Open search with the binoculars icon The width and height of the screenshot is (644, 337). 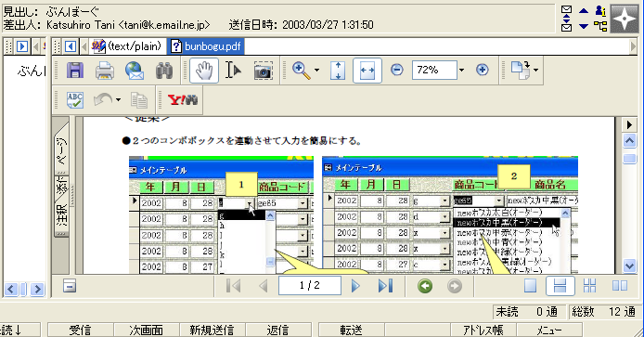(164, 71)
